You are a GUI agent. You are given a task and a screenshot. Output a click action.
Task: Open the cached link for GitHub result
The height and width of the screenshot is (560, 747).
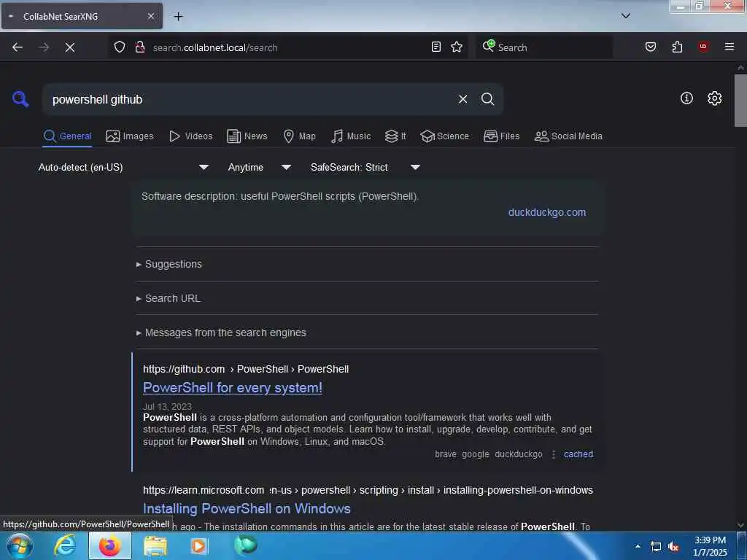pyautogui.click(x=578, y=454)
